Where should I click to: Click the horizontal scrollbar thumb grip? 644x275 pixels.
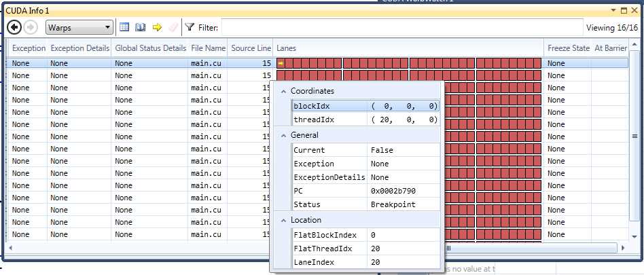click(x=449, y=248)
